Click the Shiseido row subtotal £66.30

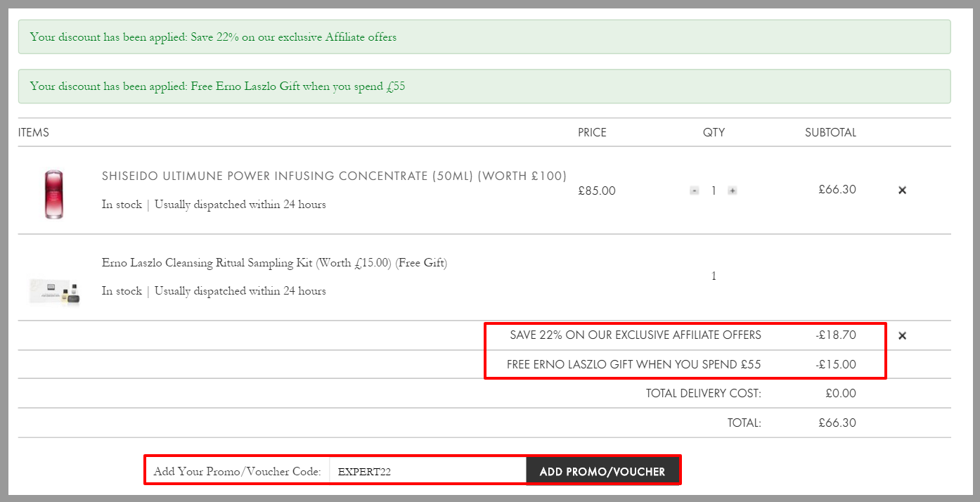837,189
